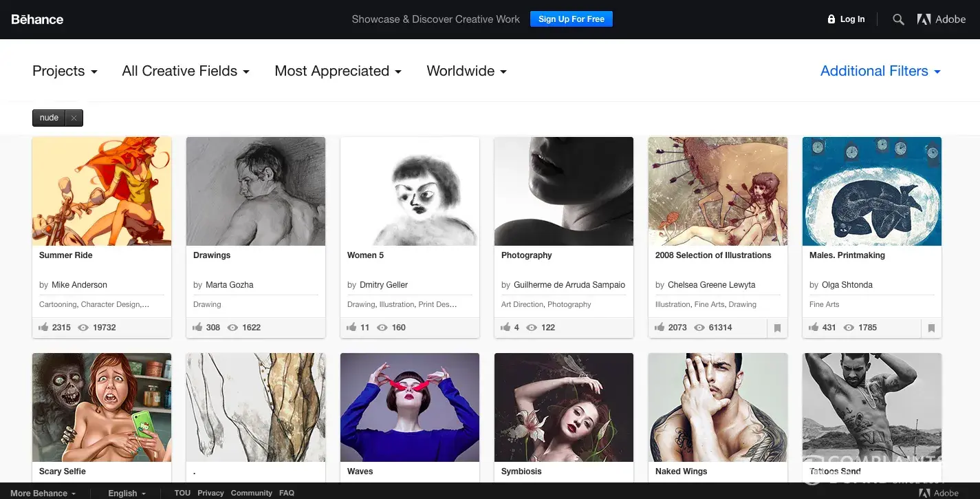Click the lock icon beside Log In
Viewport: 980px width, 499px height.
(831, 19)
